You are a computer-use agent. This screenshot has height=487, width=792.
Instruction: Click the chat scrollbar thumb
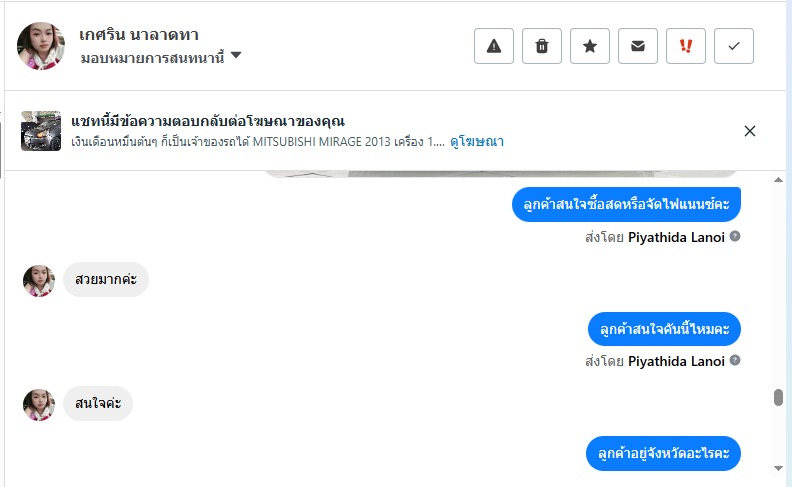click(x=778, y=397)
